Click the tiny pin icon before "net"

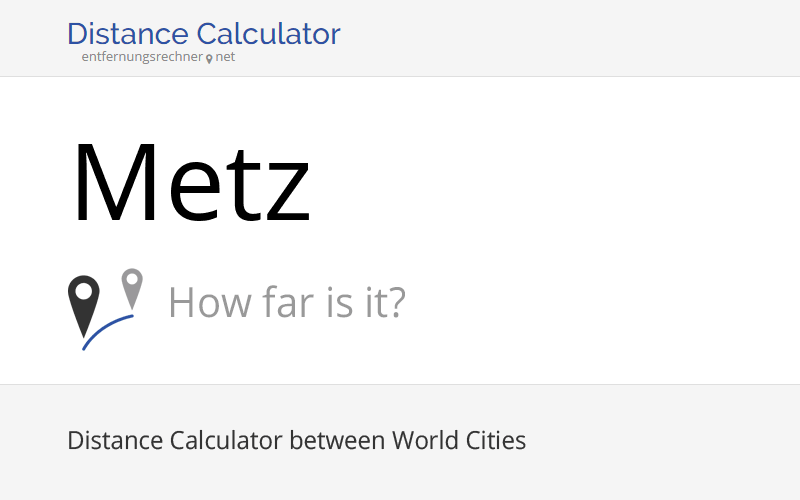[x=209, y=59]
